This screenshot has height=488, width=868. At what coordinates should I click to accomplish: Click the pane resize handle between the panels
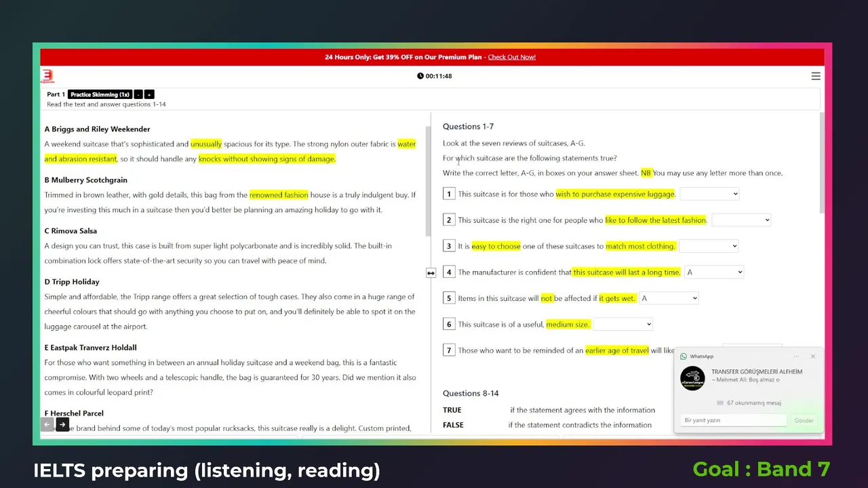(x=431, y=272)
